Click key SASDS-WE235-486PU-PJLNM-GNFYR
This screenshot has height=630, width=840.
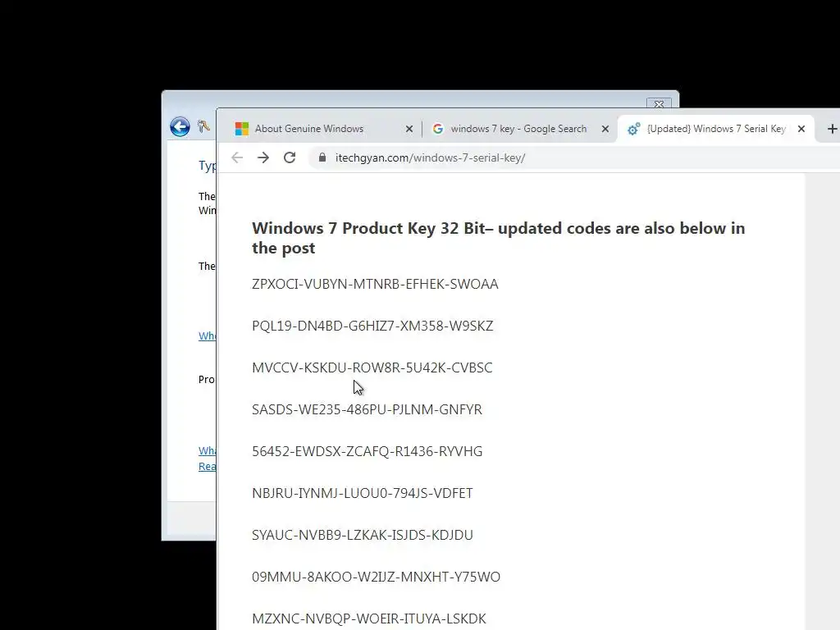(x=367, y=409)
